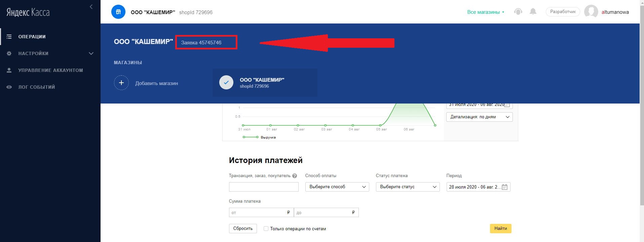Click the help question mark near Транзакция

tap(295, 176)
